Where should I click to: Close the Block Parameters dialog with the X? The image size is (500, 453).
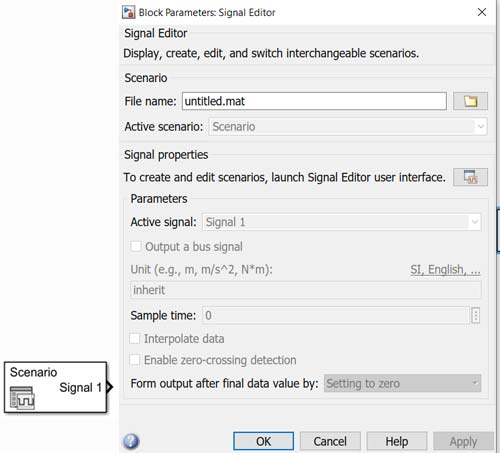click(482, 12)
